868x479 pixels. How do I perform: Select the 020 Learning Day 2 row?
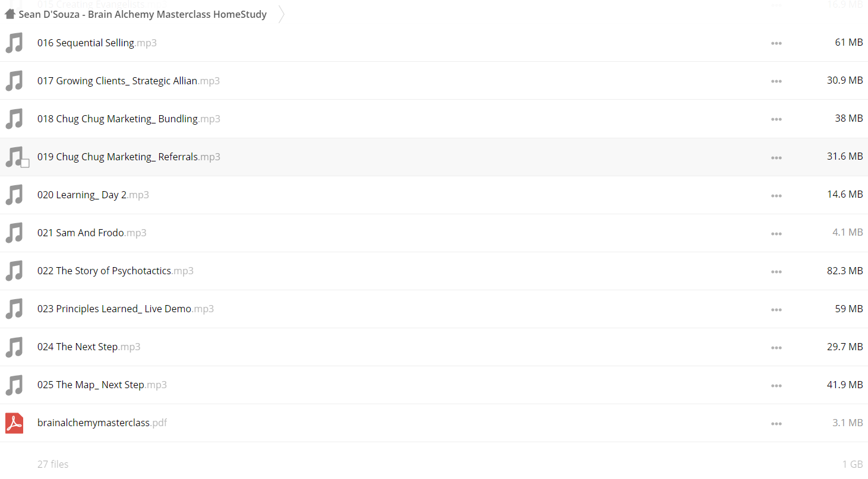(x=434, y=195)
